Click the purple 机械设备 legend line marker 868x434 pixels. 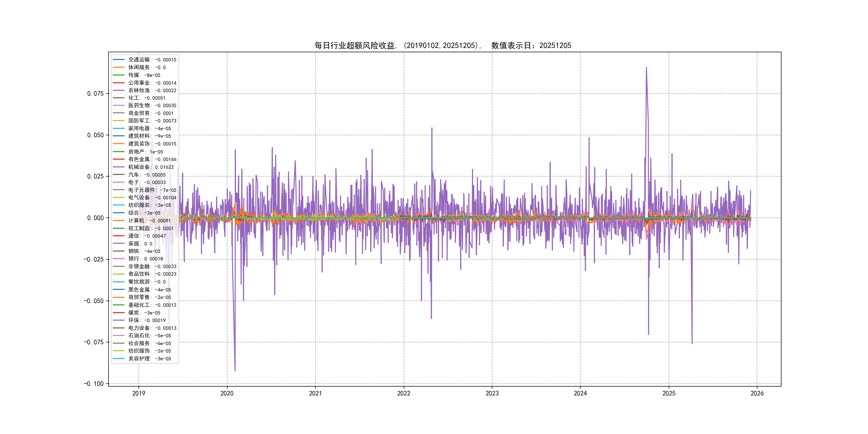(x=119, y=167)
